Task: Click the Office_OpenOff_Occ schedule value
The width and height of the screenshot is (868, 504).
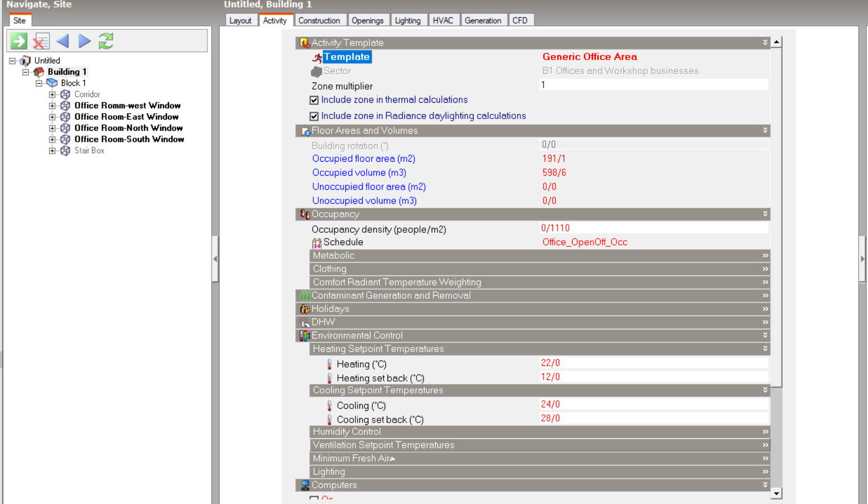Action: tap(584, 242)
